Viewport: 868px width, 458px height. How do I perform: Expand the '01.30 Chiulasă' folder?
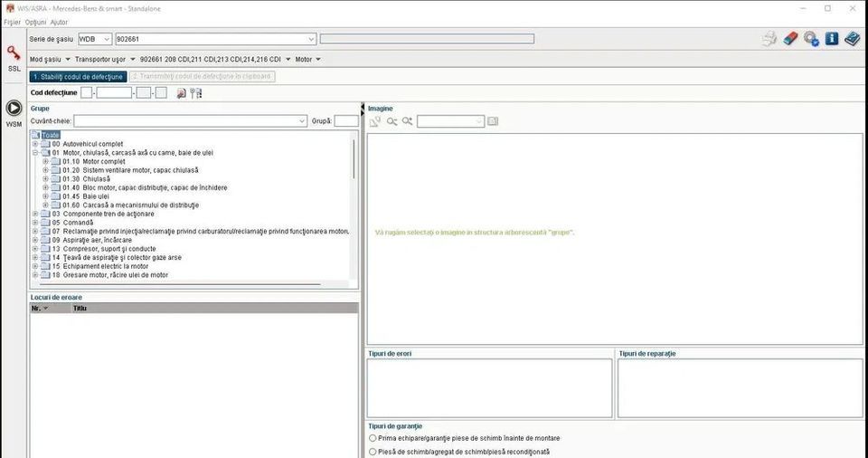click(46, 179)
